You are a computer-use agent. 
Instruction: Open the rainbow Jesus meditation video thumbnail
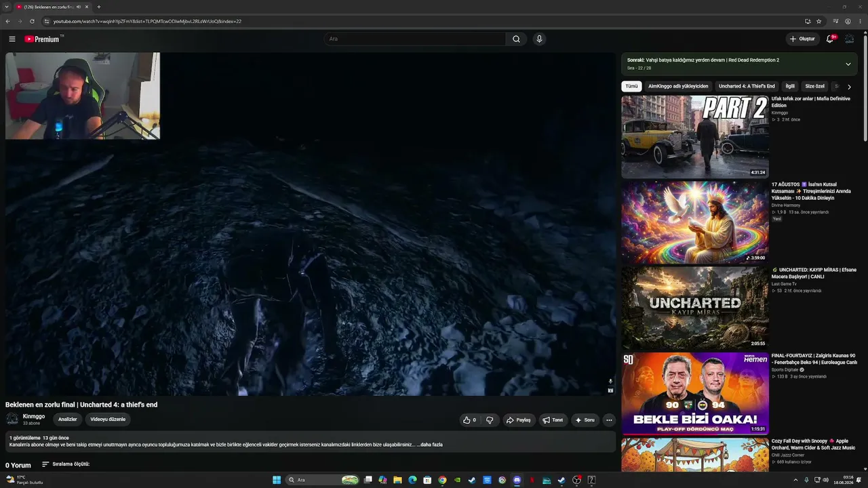coord(695,222)
